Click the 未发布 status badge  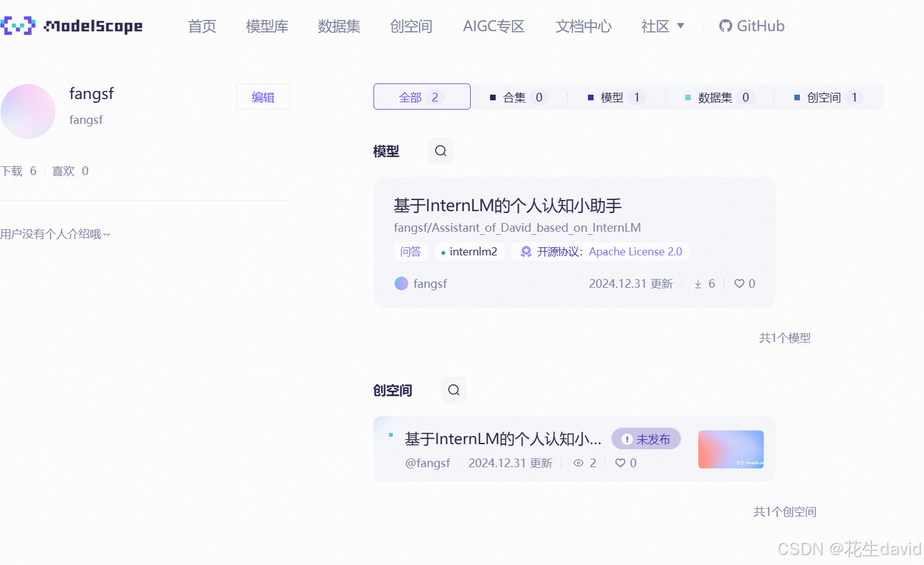(x=646, y=439)
